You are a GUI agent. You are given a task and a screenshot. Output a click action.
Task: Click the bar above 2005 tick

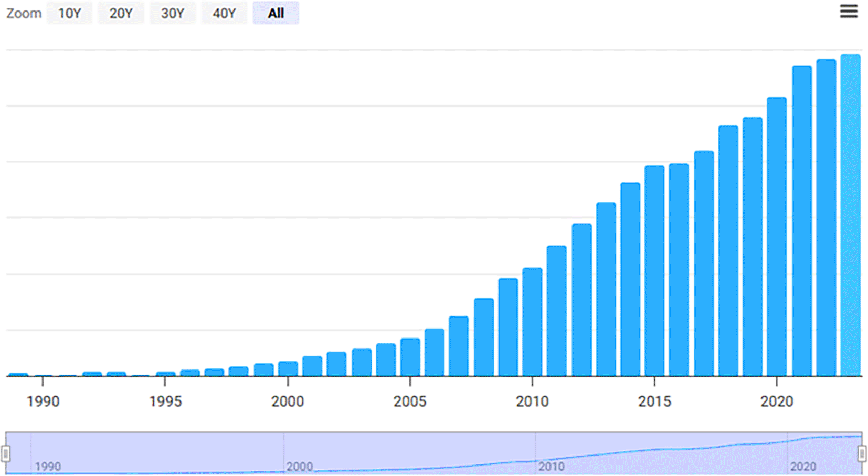coord(410,357)
